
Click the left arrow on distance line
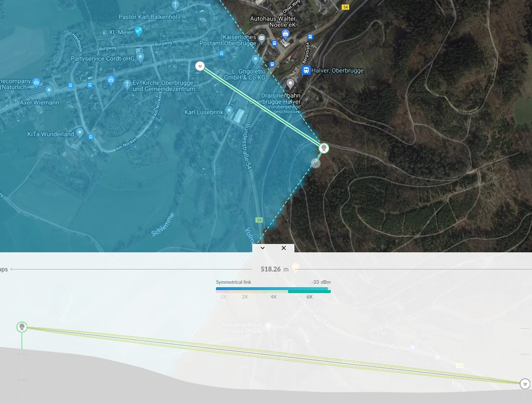click(12, 269)
